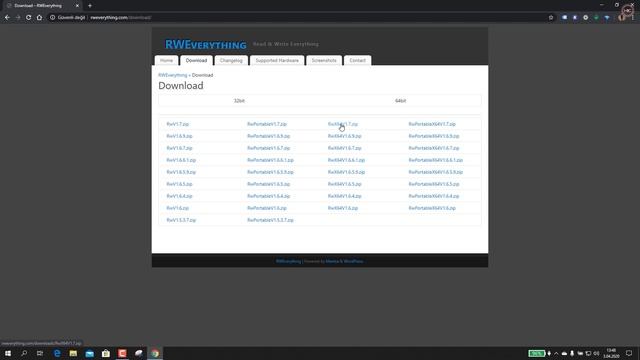Download RwV1.6.7.zip
Screen dimensions: 640x360
179,148
